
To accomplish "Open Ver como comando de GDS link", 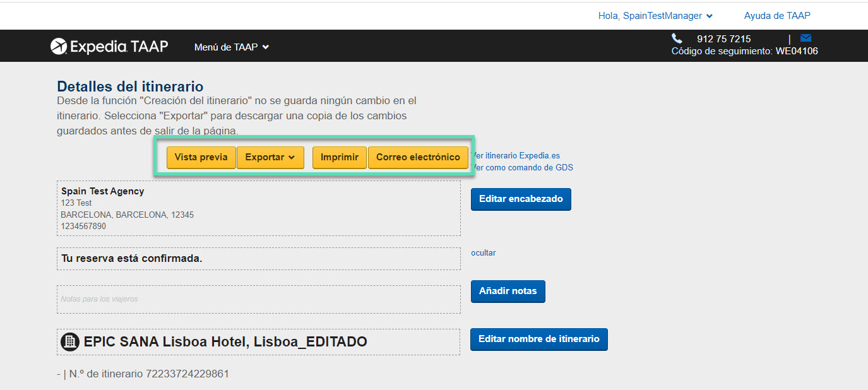I will (522, 167).
